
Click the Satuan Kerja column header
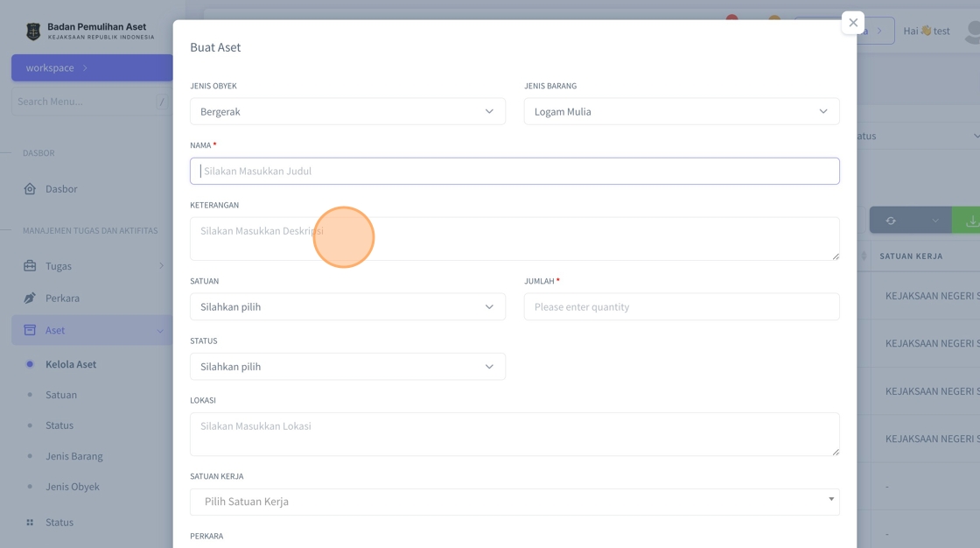pyautogui.click(x=911, y=256)
